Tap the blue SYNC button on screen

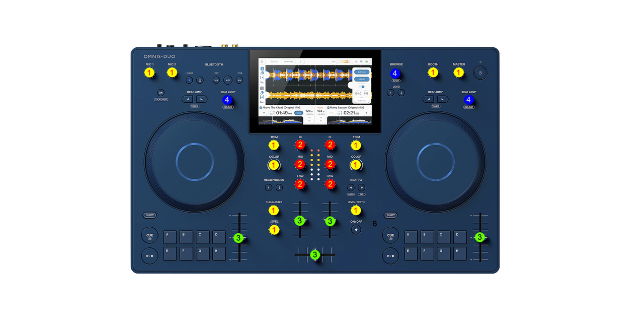pos(298,113)
